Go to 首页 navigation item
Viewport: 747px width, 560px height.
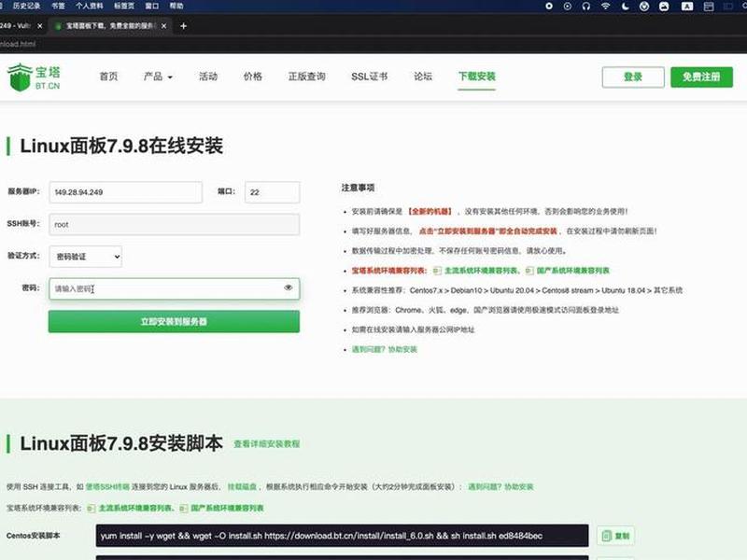click(108, 77)
